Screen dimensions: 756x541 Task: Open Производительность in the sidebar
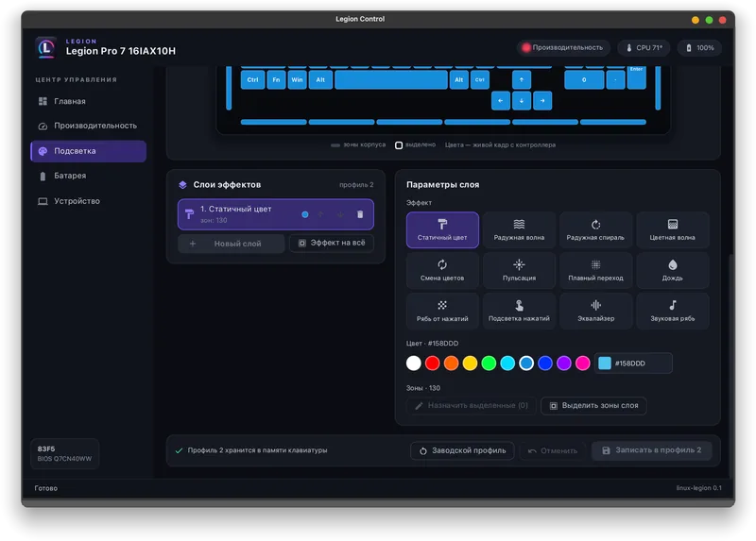pos(88,126)
